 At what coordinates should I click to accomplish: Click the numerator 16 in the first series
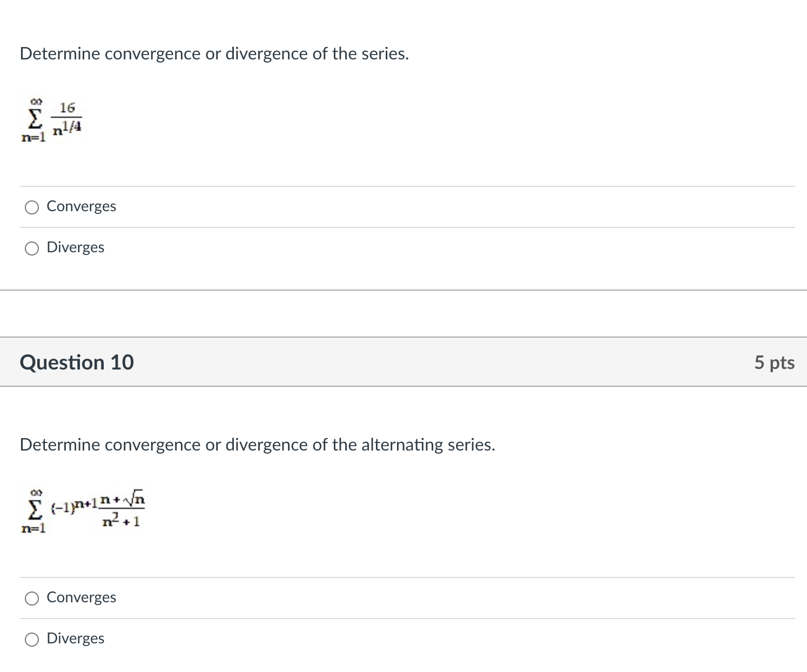[x=67, y=107]
